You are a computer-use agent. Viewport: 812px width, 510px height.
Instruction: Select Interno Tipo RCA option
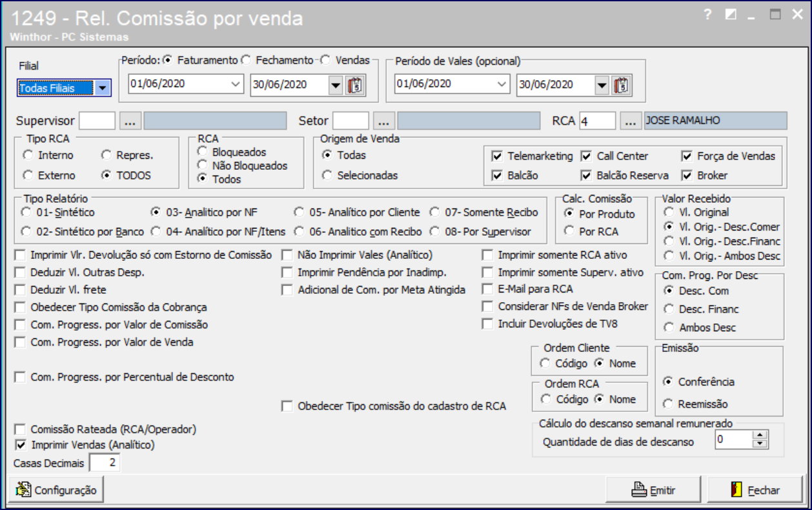click(x=28, y=156)
